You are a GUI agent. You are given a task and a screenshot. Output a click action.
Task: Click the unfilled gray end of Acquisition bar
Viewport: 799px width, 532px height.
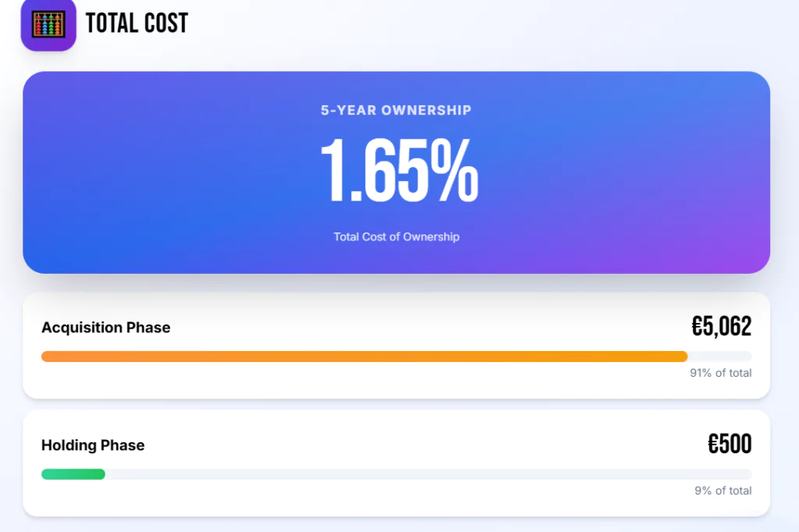[720, 356]
